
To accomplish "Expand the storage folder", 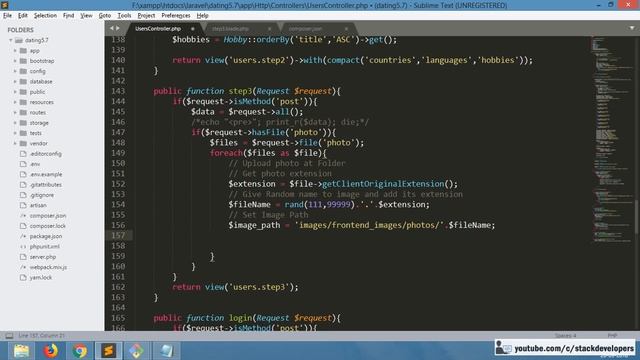I will (15, 123).
